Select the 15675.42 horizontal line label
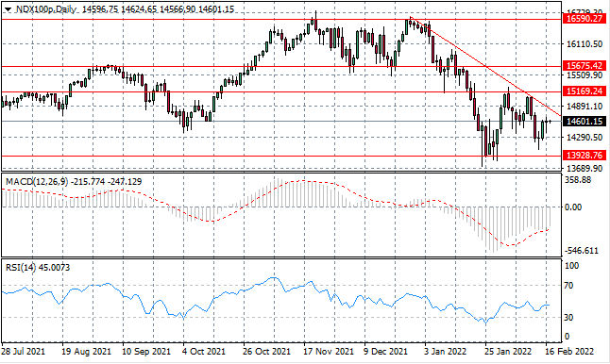 585,66
